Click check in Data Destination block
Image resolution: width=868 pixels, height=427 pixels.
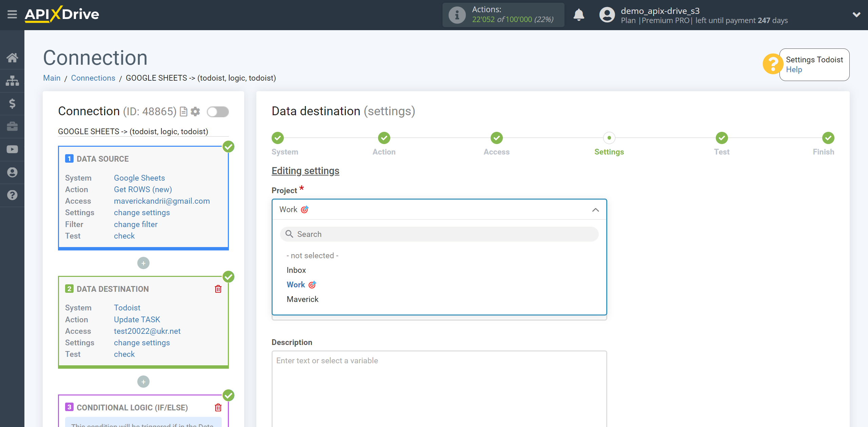tap(124, 354)
